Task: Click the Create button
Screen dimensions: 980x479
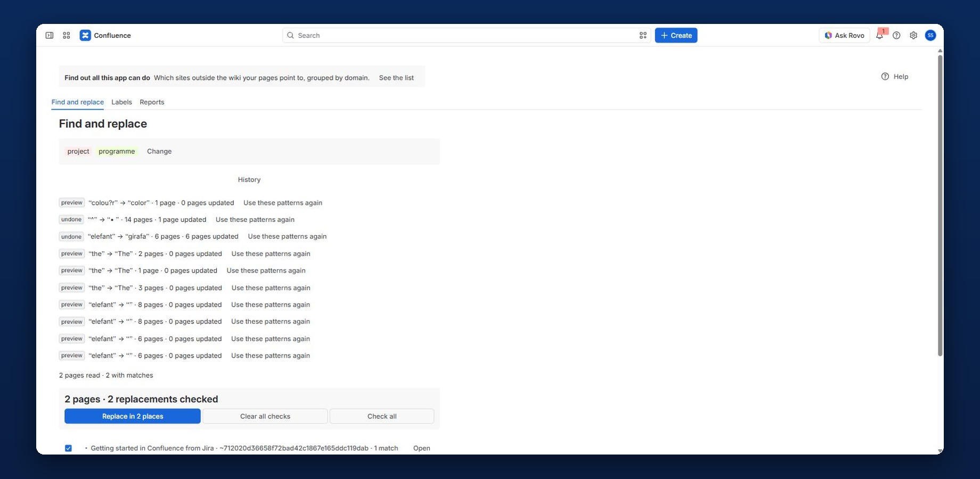Action: point(676,35)
